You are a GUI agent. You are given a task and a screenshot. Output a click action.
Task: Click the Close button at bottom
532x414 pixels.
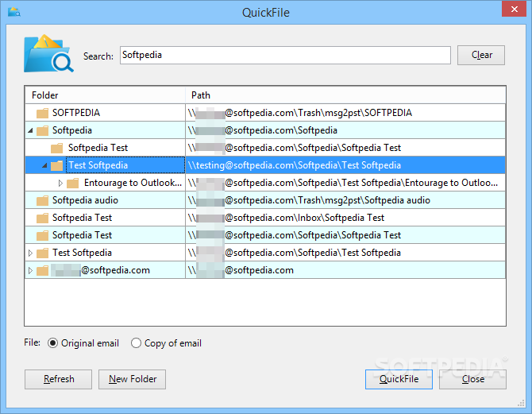point(472,379)
